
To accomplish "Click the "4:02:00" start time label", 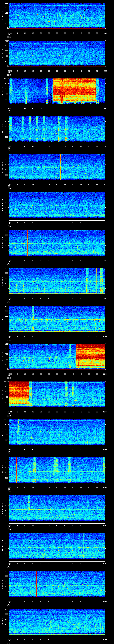I will 9,71.
